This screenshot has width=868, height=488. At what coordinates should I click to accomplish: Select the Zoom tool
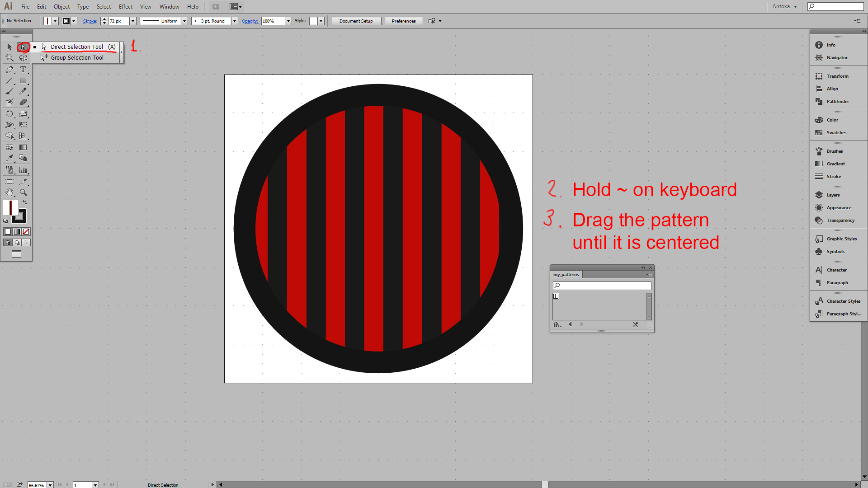23,192
